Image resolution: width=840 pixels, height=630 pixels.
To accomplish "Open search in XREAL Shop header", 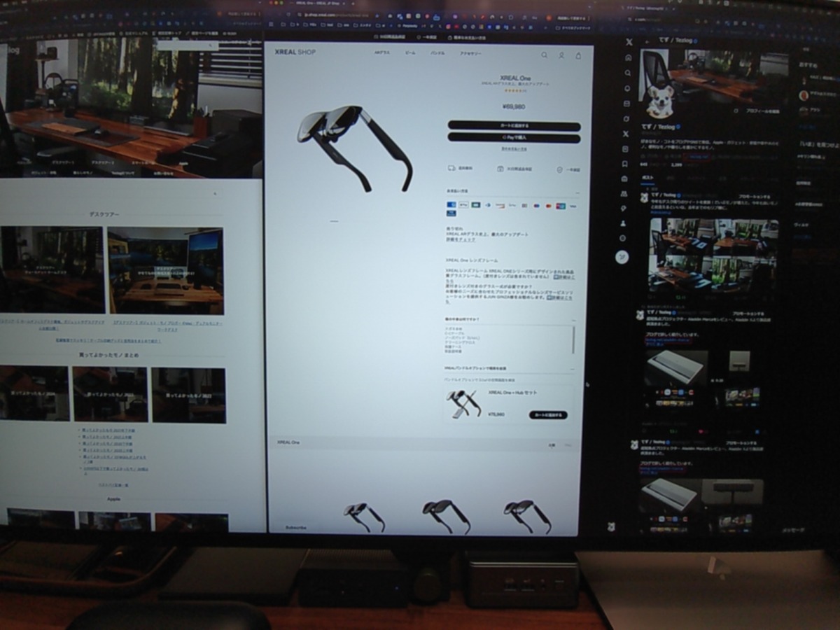I will coord(544,55).
